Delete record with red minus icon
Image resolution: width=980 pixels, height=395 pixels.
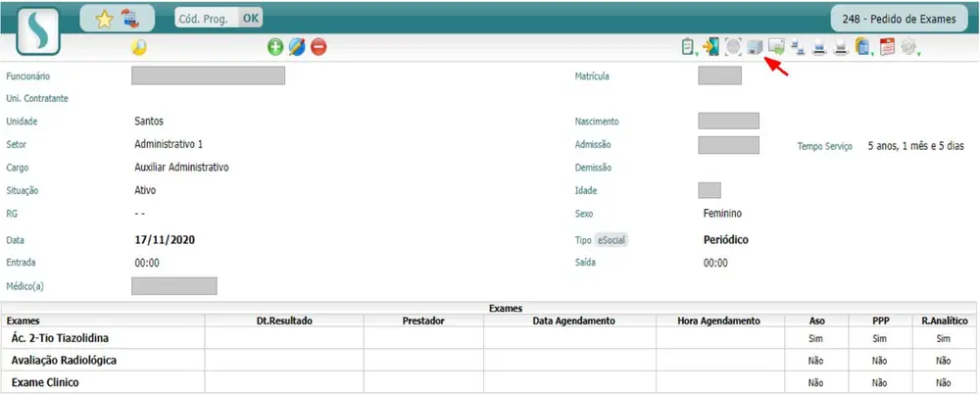click(x=318, y=47)
